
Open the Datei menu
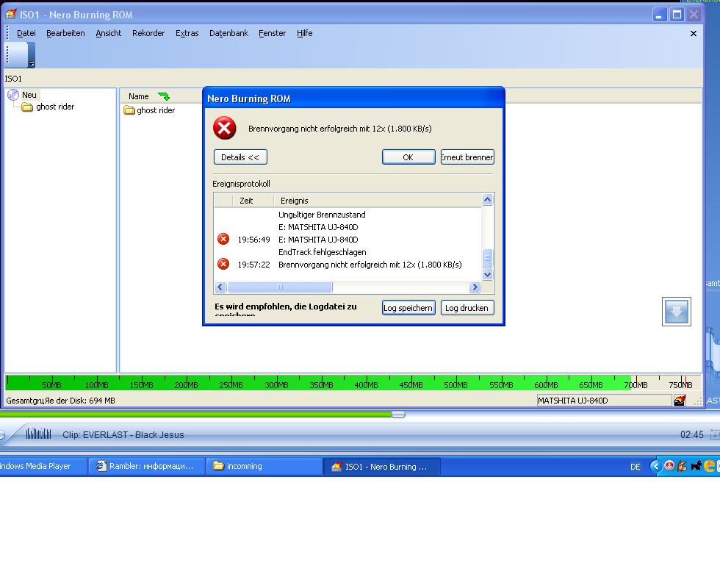click(26, 33)
